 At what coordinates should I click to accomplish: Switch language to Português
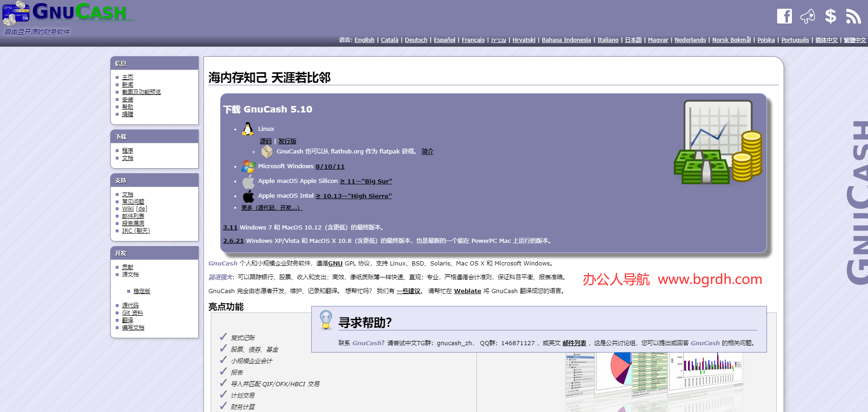pyautogui.click(x=795, y=40)
